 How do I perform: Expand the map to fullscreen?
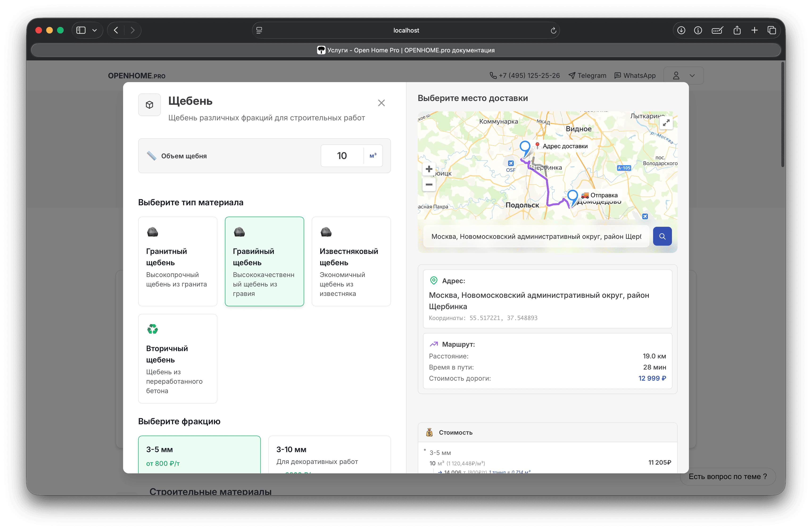[x=666, y=123]
